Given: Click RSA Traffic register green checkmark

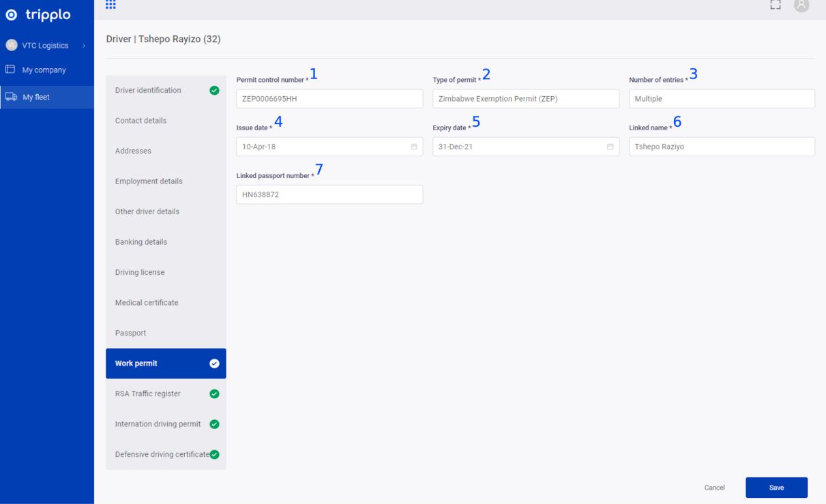Looking at the screenshot, I should click(214, 394).
